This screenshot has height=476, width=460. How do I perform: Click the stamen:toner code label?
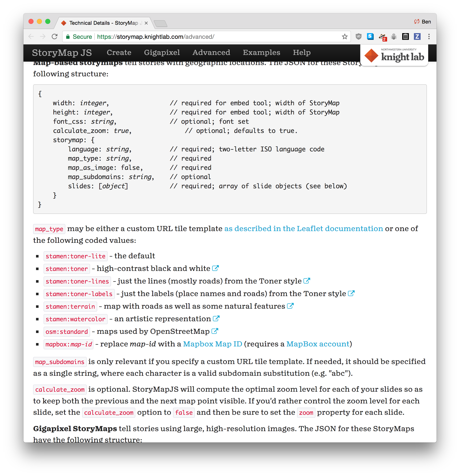pyautogui.click(x=67, y=269)
